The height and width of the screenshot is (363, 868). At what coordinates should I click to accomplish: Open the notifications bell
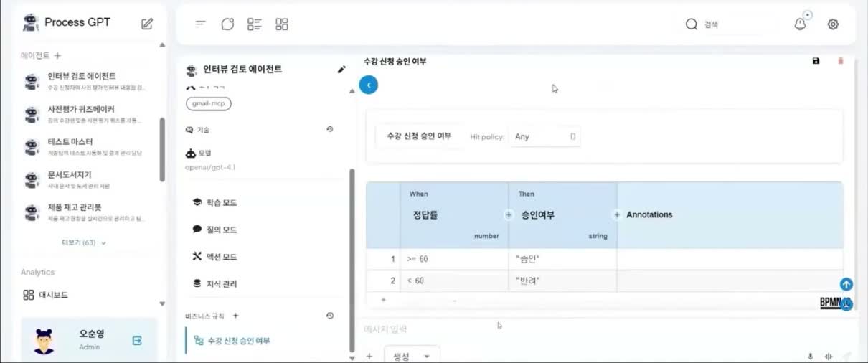800,24
